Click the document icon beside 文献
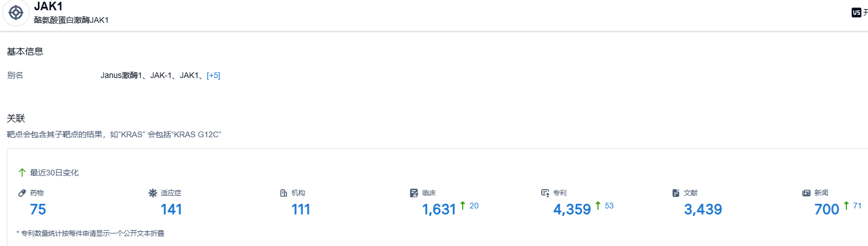This screenshot has height=246, width=868. coord(676,193)
